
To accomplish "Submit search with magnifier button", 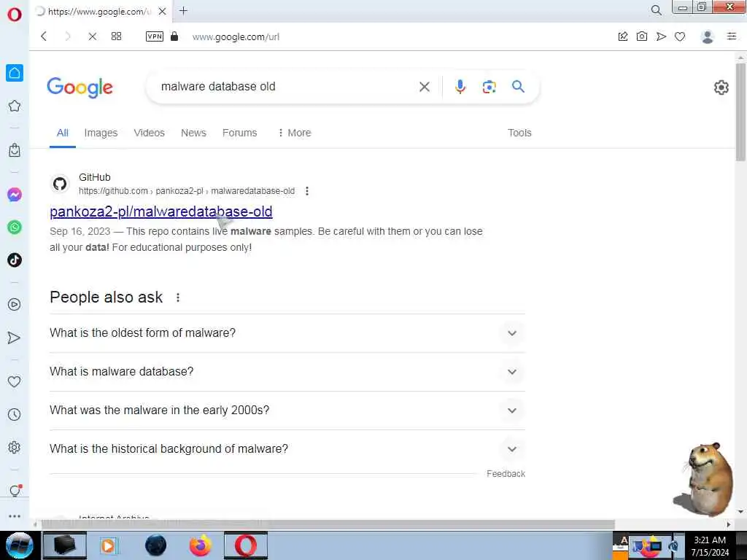I will point(519,86).
